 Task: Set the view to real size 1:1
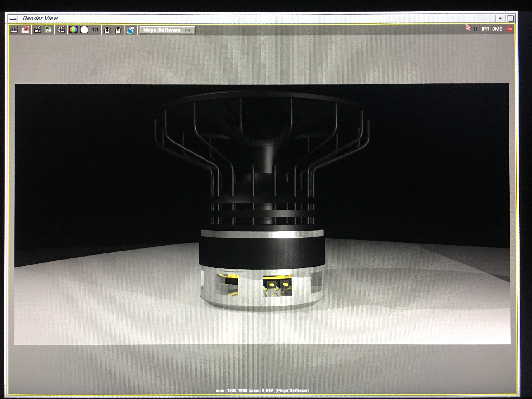point(95,30)
